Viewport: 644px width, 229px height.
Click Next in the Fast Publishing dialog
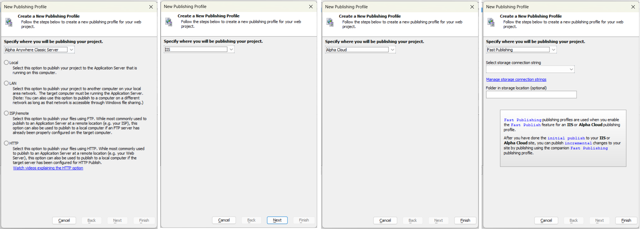click(599, 220)
